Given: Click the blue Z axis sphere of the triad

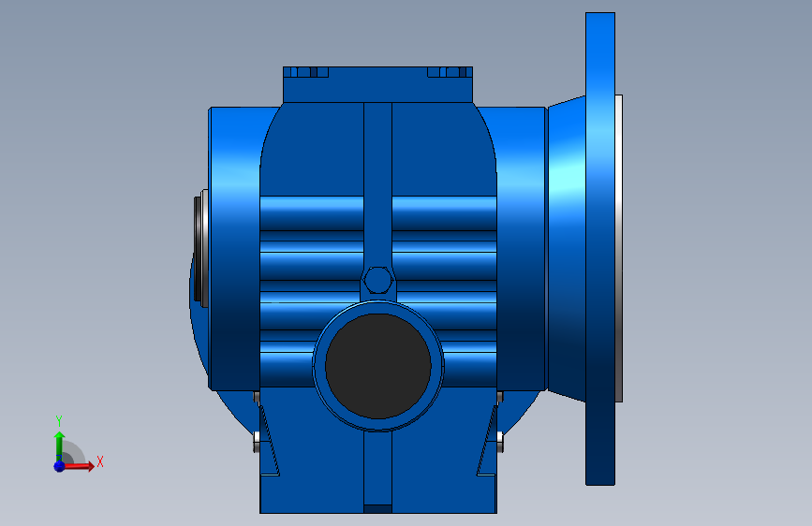Looking at the screenshot, I should pos(59,466).
